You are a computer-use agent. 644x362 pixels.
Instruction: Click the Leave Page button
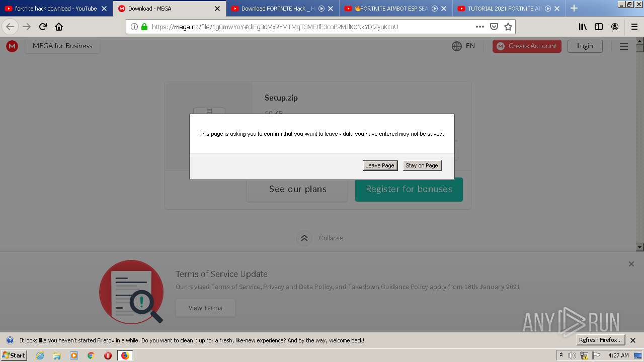tap(380, 165)
